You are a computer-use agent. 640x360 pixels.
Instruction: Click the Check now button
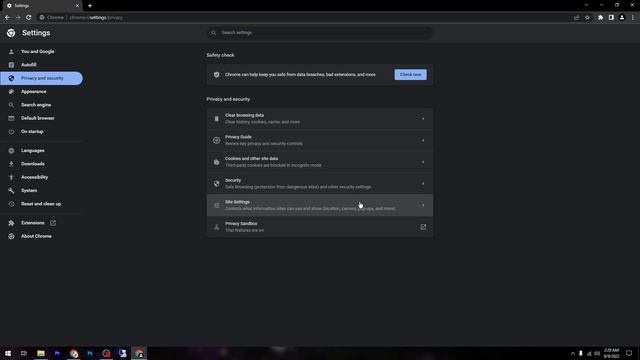[410, 75]
